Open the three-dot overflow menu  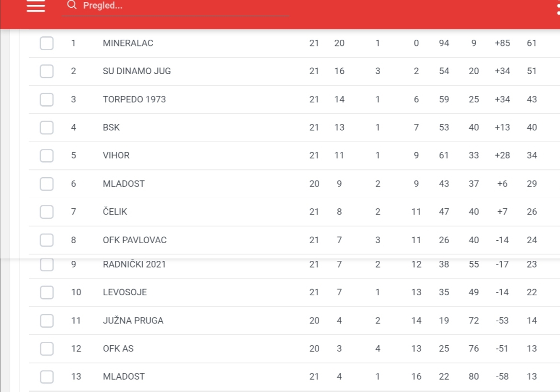[x=558, y=7]
